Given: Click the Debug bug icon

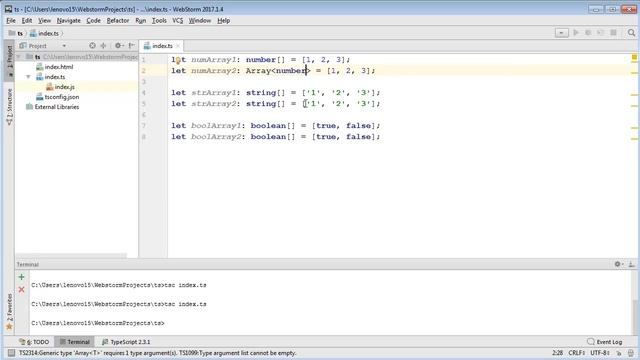Looking at the screenshot, I should point(588,33).
